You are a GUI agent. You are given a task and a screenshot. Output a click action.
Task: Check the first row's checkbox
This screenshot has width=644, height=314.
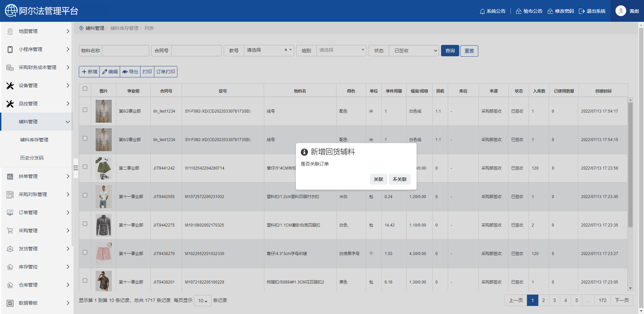tap(85, 110)
